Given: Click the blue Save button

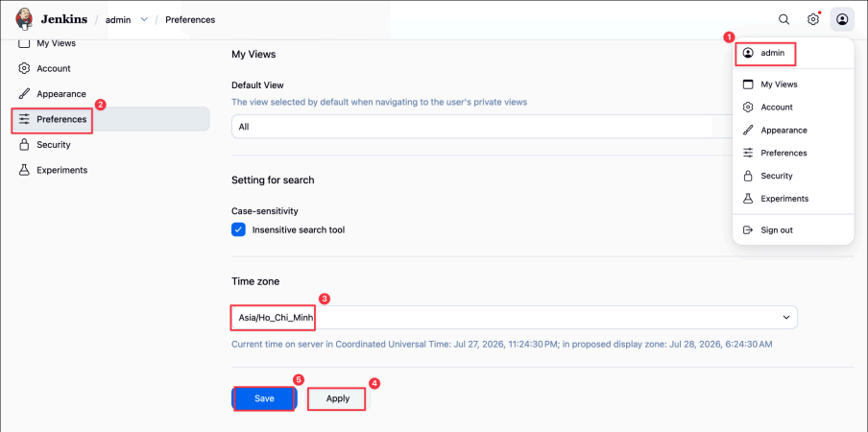Looking at the screenshot, I should 264,398.
